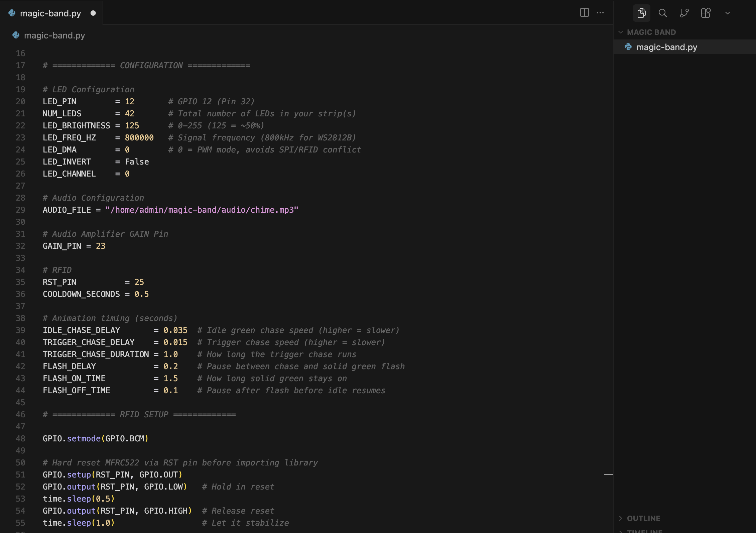The image size is (756, 533).
Task: Collapse the MAGIC BAND folder section
Action: click(621, 32)
